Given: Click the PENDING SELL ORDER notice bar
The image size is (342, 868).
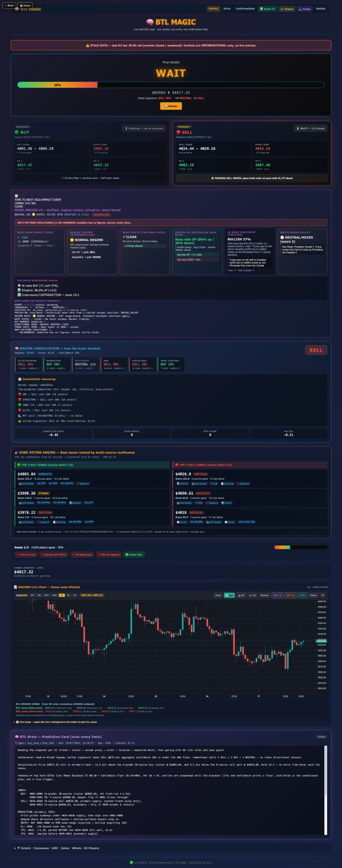Looking at the screenshot, I should [x=252, y=178].
